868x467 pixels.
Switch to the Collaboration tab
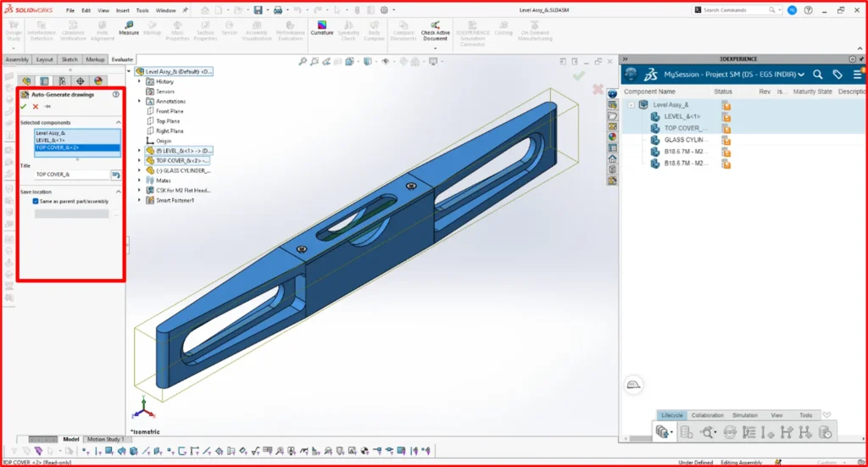707,415
